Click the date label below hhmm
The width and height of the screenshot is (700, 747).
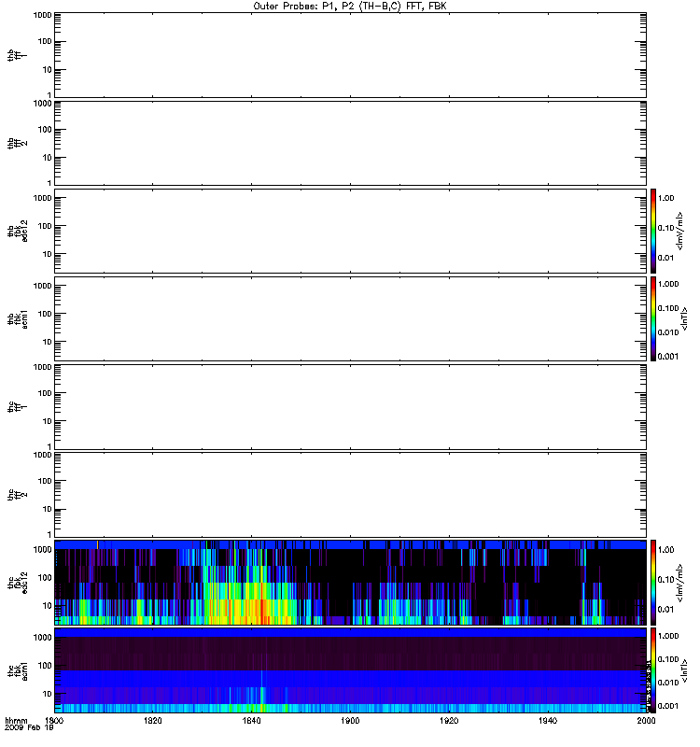[x=29, y=728]
